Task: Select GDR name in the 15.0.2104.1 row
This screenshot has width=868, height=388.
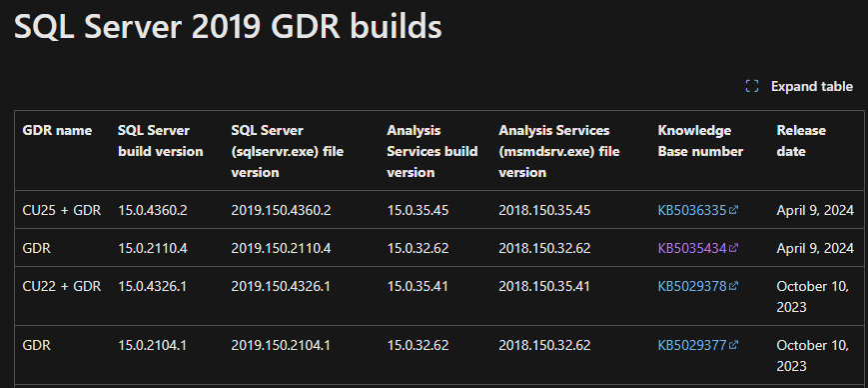Action: pyautogui.click(x=37, y=345)
